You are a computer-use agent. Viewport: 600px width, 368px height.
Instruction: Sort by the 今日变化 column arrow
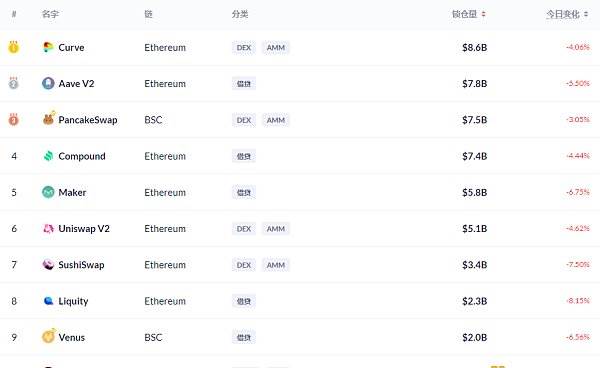click(x=586, y=14)
